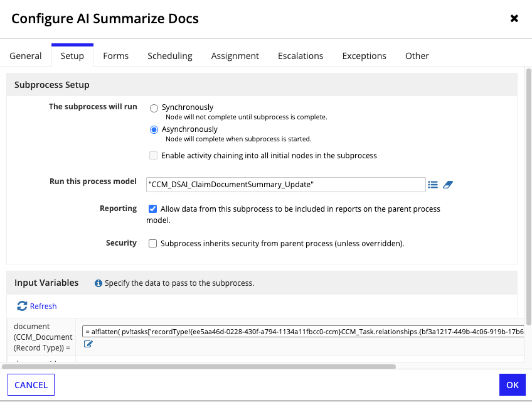Open the Assignment tab
Screen dimensions: 532x402
coord(235,56)
